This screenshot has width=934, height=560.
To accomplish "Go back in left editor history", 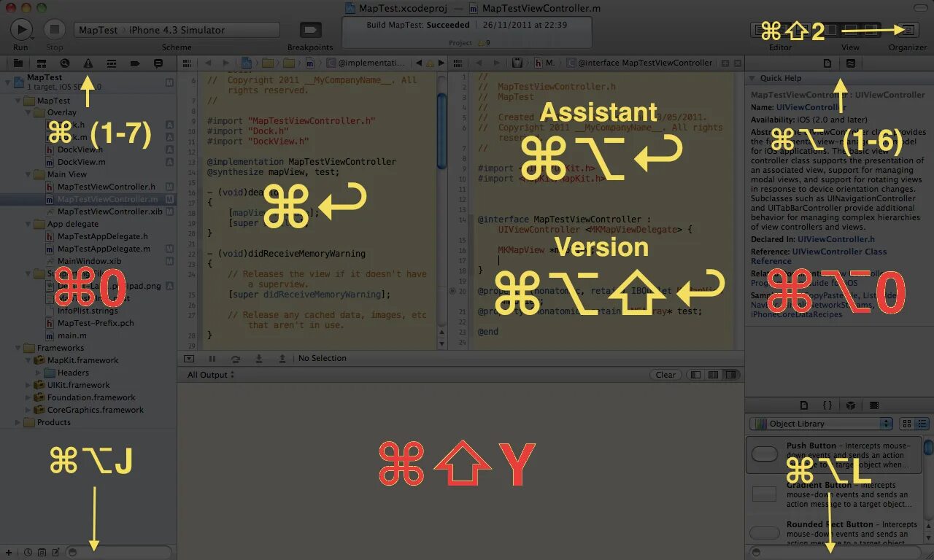I will click(x=208, y=63).
